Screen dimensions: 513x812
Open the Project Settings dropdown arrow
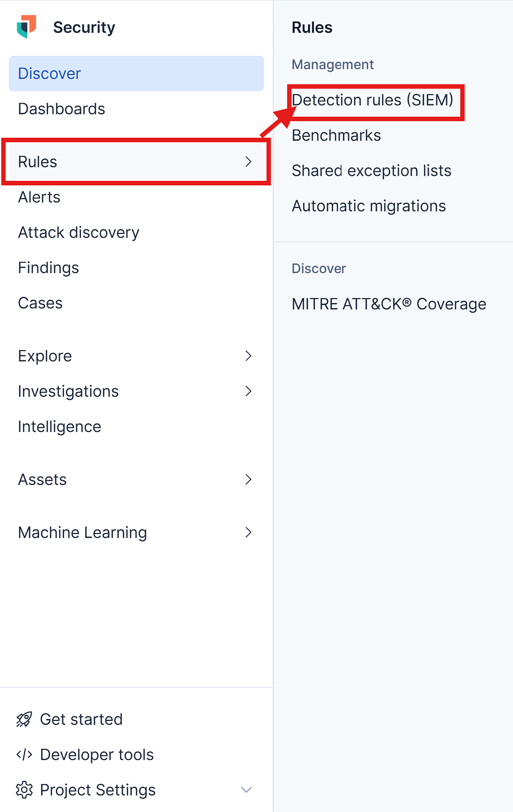coord(246,790)
